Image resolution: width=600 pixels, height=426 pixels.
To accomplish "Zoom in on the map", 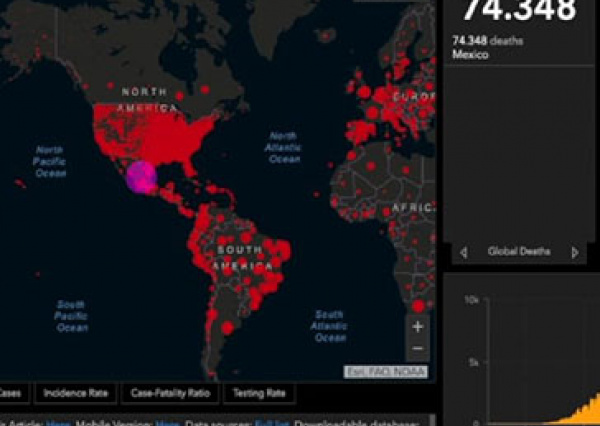I will (x=418, y=326).
